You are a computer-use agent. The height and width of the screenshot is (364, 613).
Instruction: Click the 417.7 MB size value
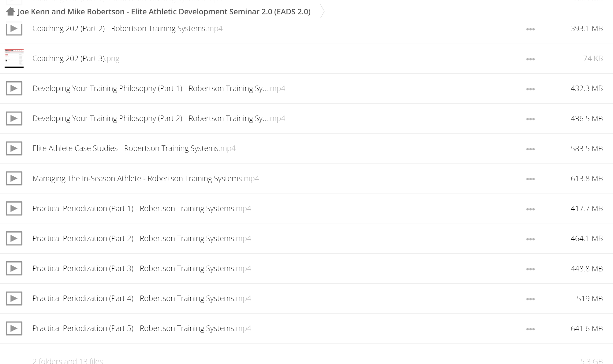[587, 208]
